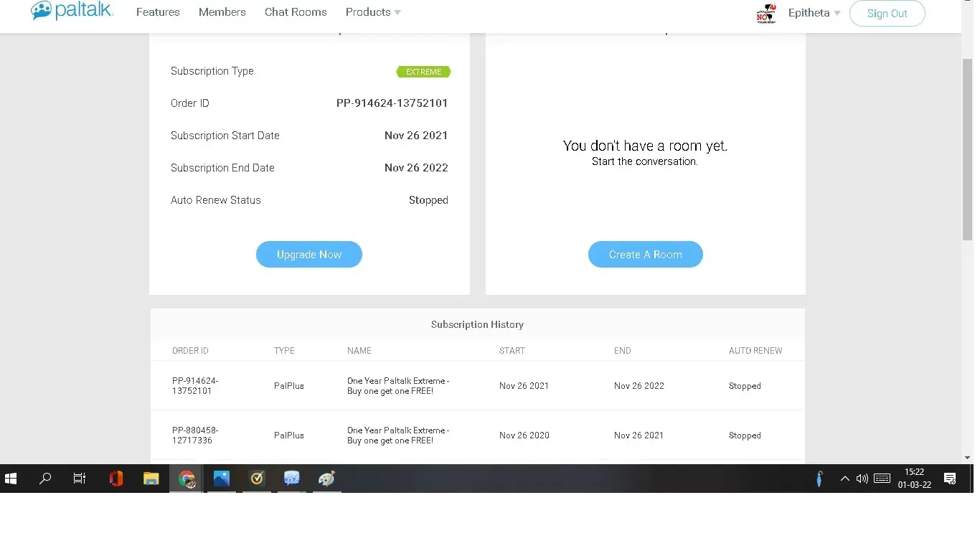This screenshot has width=980, height=551.
Task: Click order PP-880458-12717336 in history table
Action: (195, 435)
